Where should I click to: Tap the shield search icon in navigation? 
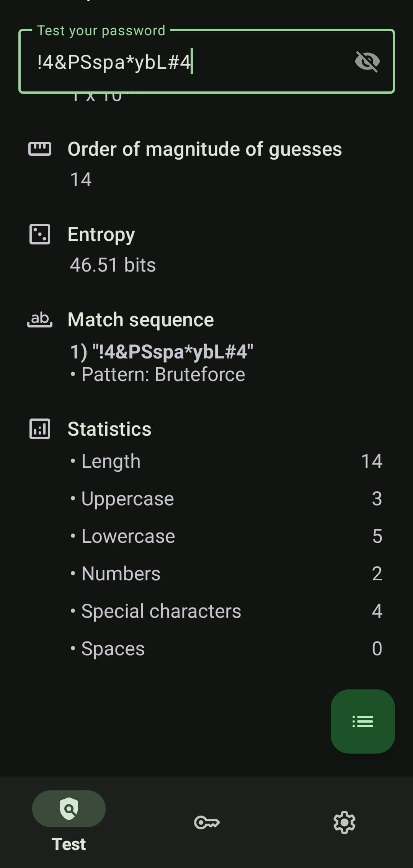coord(69,809)
